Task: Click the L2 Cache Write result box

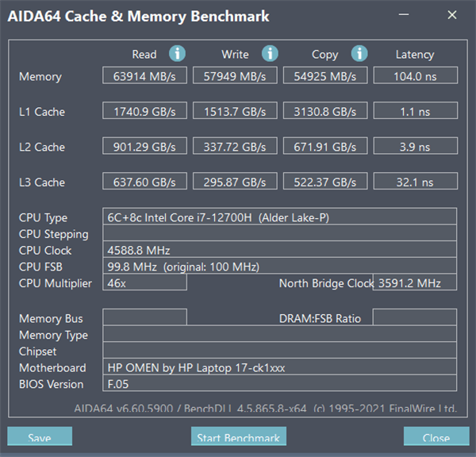Action: [x=235, y=147]
